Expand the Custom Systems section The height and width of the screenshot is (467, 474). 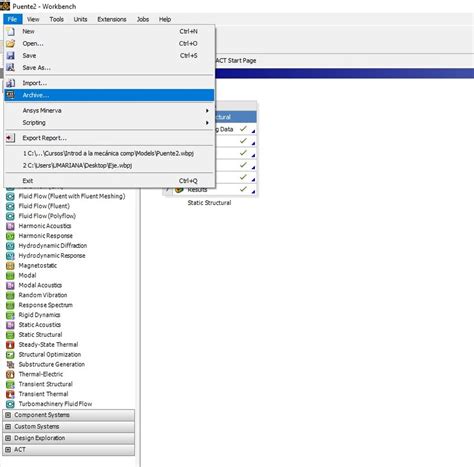[x=69, y=427]
